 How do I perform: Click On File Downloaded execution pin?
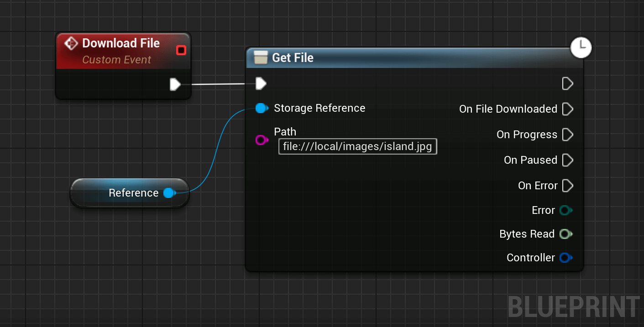(567, 109)
